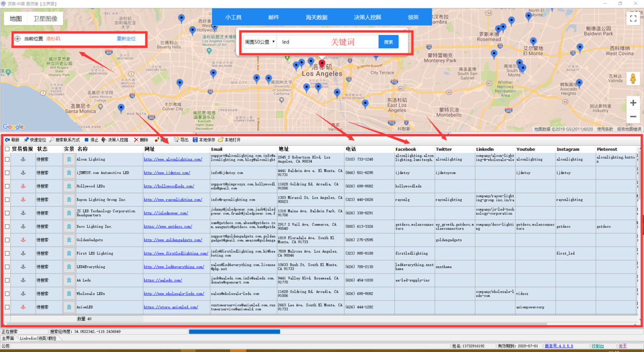Click the map zoom in plus button
644x352 pixels.
(633, 103)
